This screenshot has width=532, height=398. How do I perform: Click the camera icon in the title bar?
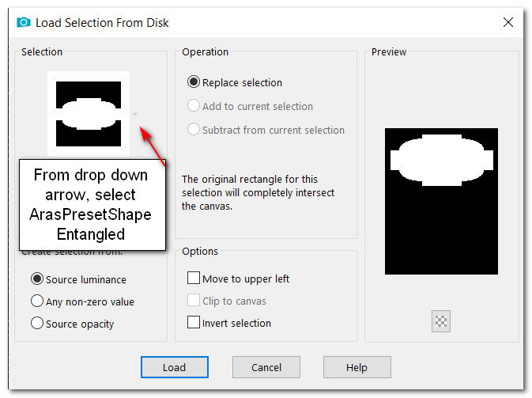click(x=22, y=23)
